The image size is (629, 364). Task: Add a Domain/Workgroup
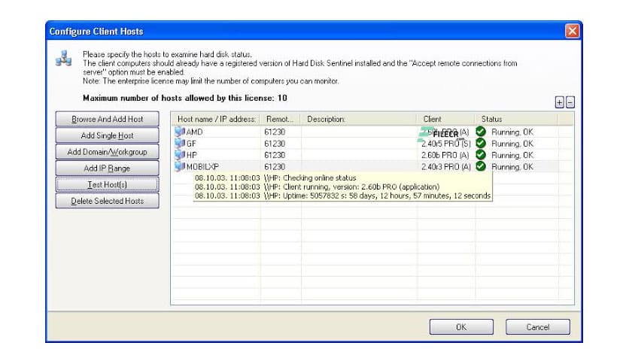(x=107, y=152)
